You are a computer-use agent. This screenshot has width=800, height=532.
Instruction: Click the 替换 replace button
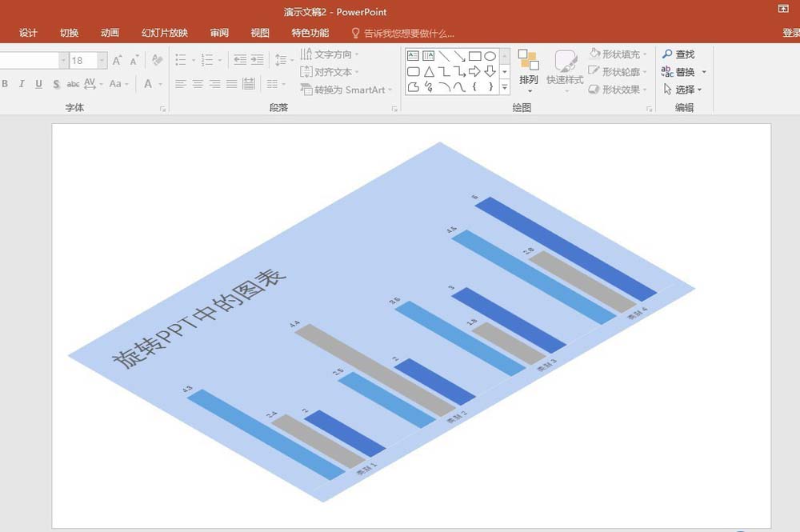click(684, 72)
